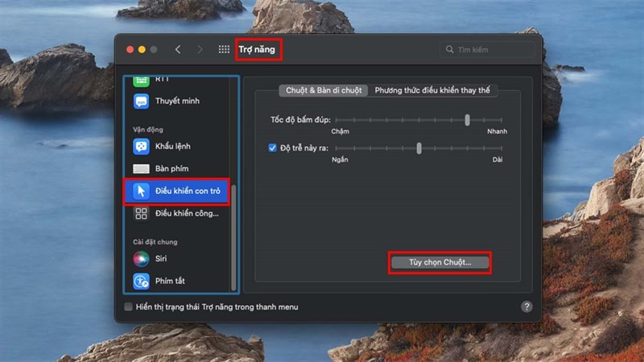Select the Chuột & Bàn di chuột tab
Screen dimensions: 644x362
coord(324,90)
